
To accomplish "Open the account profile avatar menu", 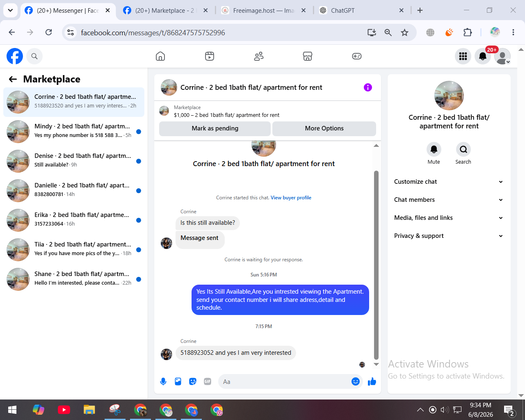I will 502,56.
